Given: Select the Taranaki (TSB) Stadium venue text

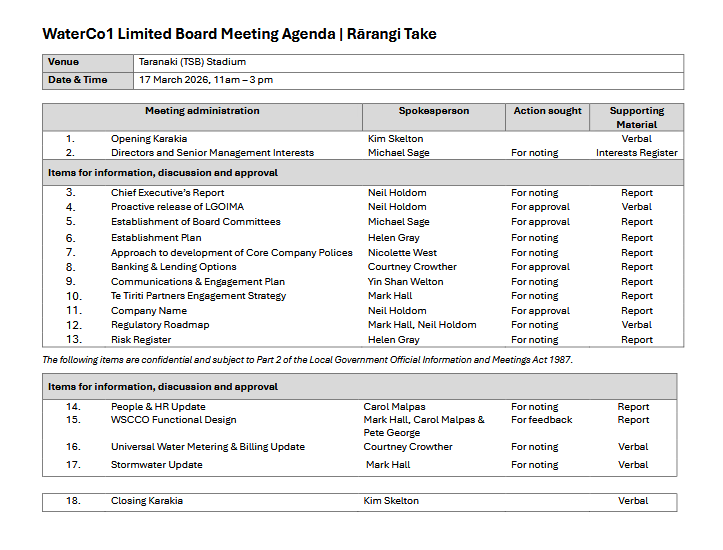Looking at the screenshot, I should (192, 62).
